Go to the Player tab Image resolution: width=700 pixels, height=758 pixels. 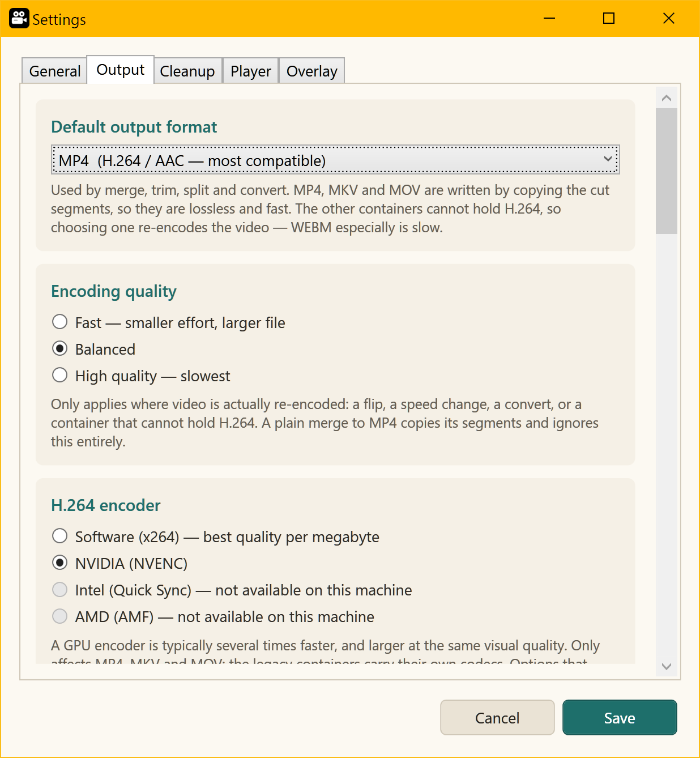pyautogui.click(x=250, y=71)
